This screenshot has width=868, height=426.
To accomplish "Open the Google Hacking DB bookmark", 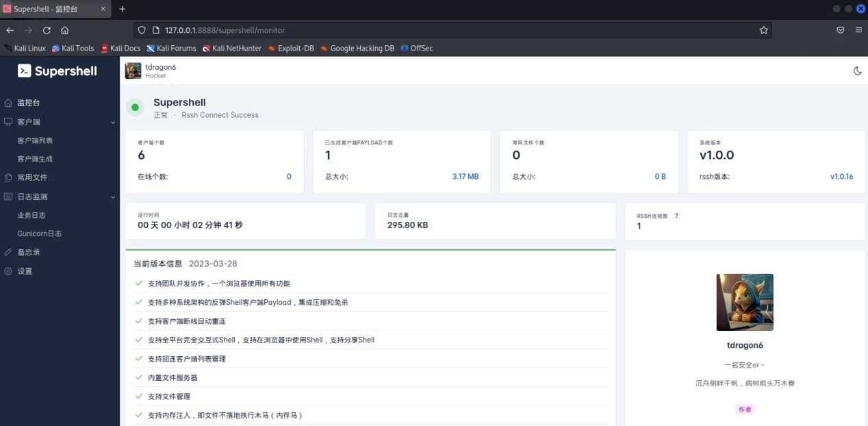I will [x=357, y=49].
